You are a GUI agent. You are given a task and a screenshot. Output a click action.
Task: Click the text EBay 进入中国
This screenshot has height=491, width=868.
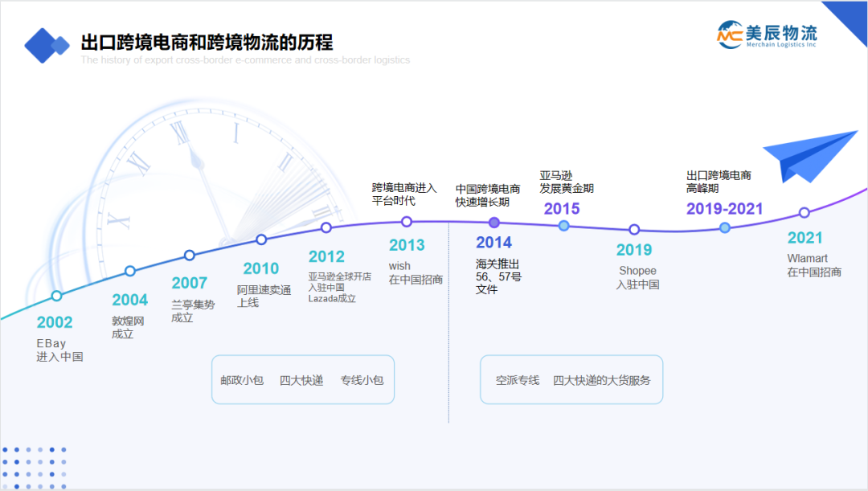point(59,350)
